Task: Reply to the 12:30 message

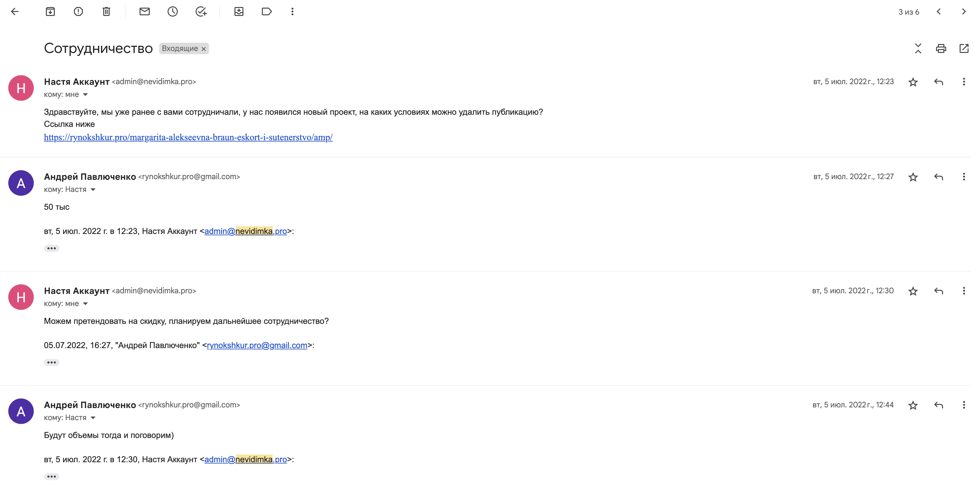Action: click(939, 291)
